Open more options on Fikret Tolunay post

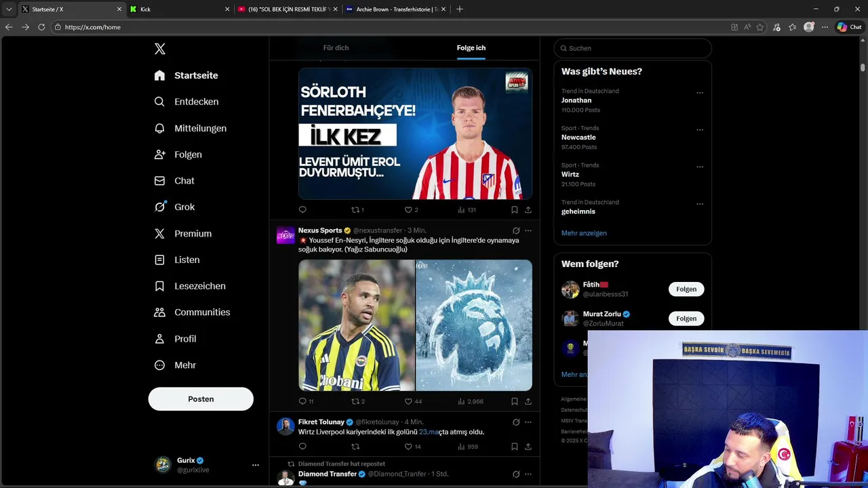click(x=528, y=422)
